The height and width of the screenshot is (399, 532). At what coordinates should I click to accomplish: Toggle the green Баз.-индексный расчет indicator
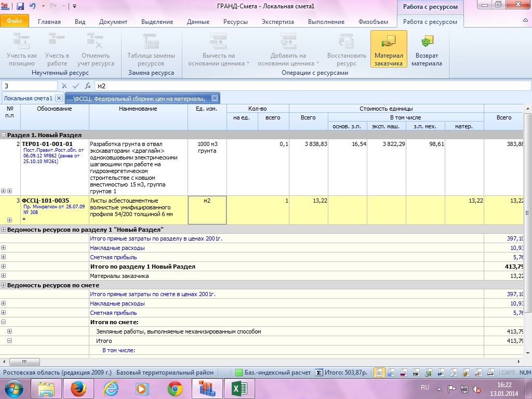(239, 373)
